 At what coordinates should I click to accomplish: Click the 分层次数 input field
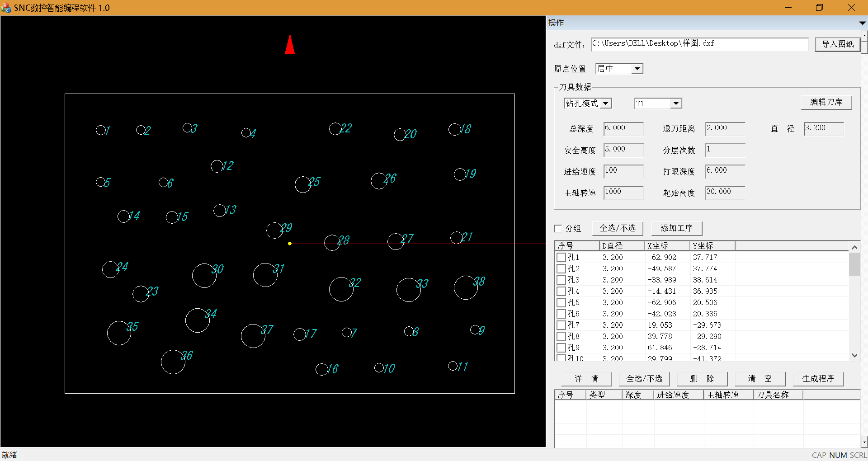coord(725,150)
